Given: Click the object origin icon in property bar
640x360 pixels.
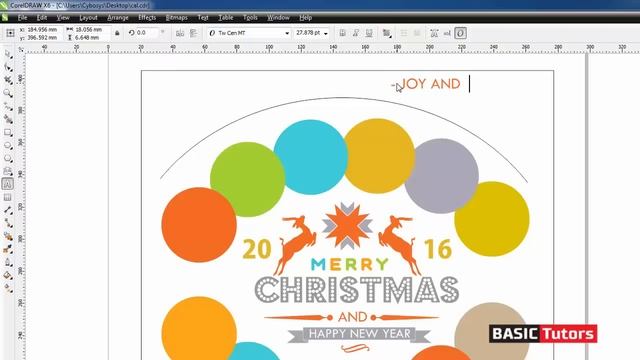Looking at the screenshot, I should pyautogui.click(x=11, y=33).
